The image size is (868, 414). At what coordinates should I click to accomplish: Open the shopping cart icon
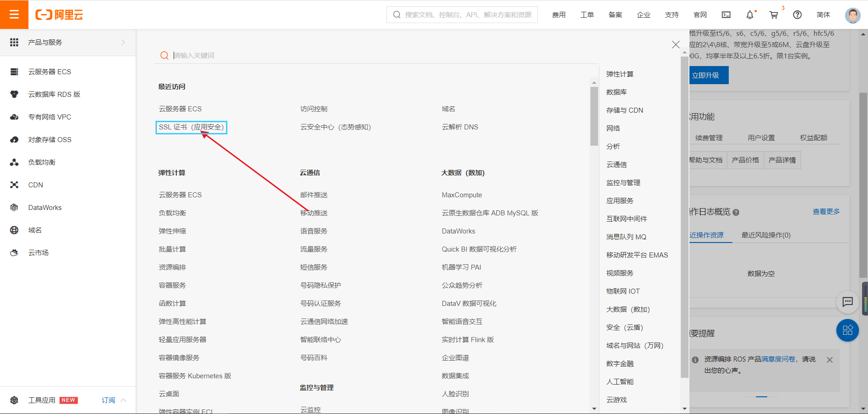click(x=774, y=15)
